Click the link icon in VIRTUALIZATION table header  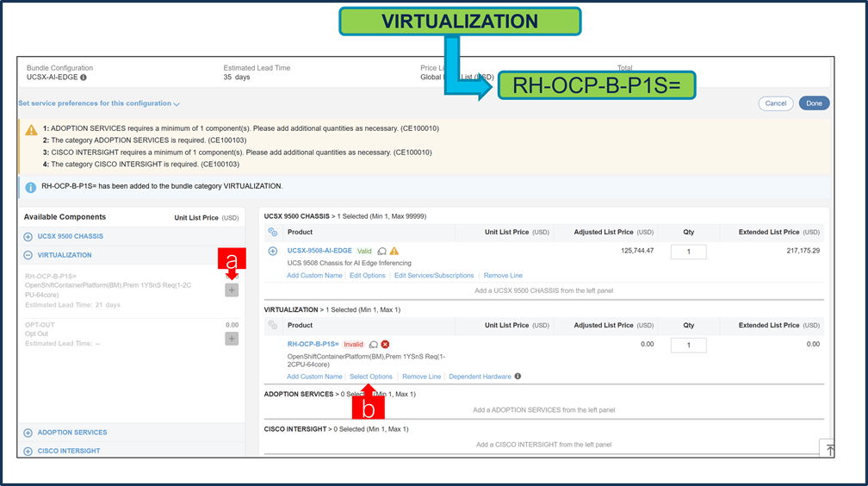click(x=273, y=326)
